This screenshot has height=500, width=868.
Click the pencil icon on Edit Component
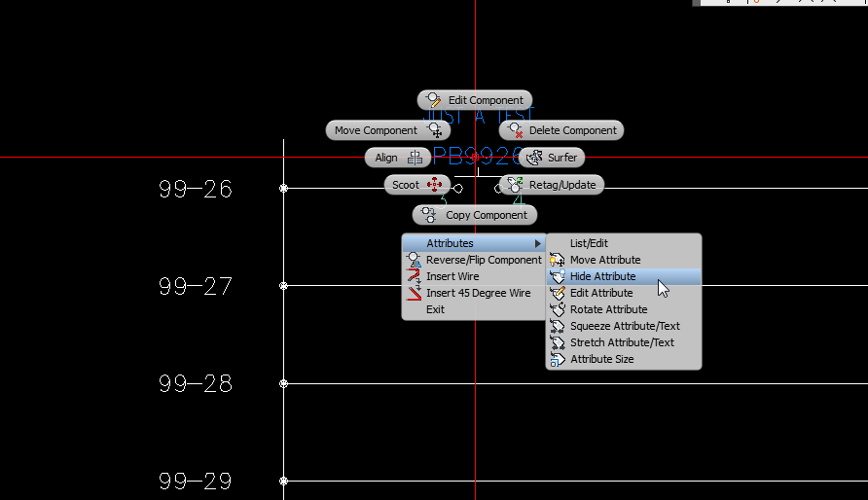point(433,100)
